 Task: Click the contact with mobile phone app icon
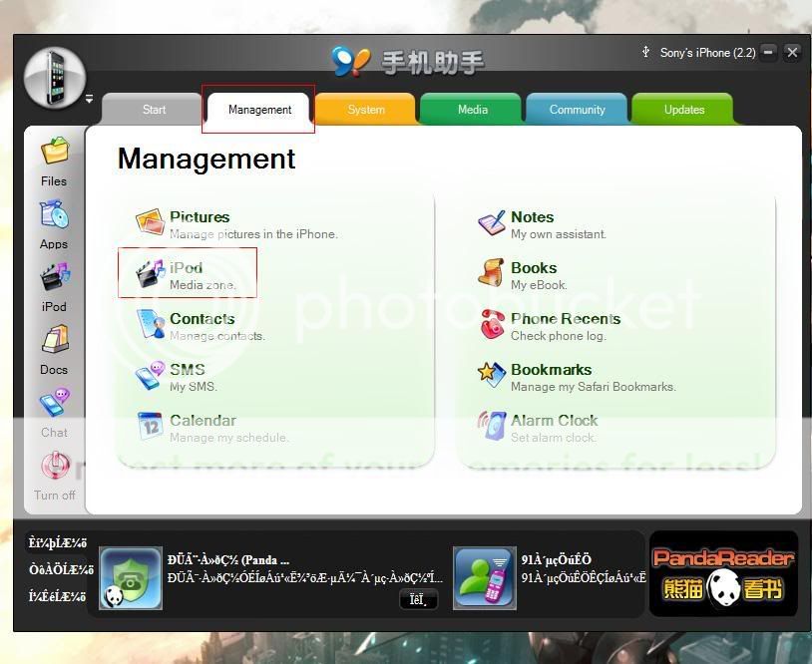484,578
